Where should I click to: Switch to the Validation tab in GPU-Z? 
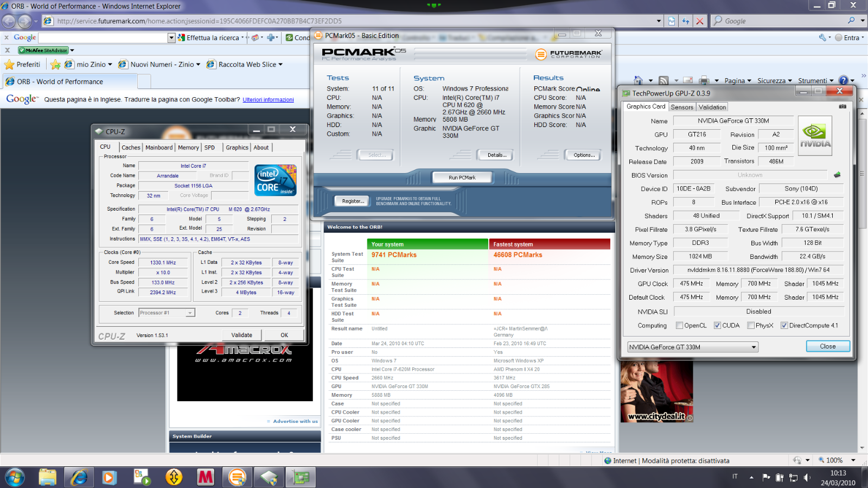(712, 107)
